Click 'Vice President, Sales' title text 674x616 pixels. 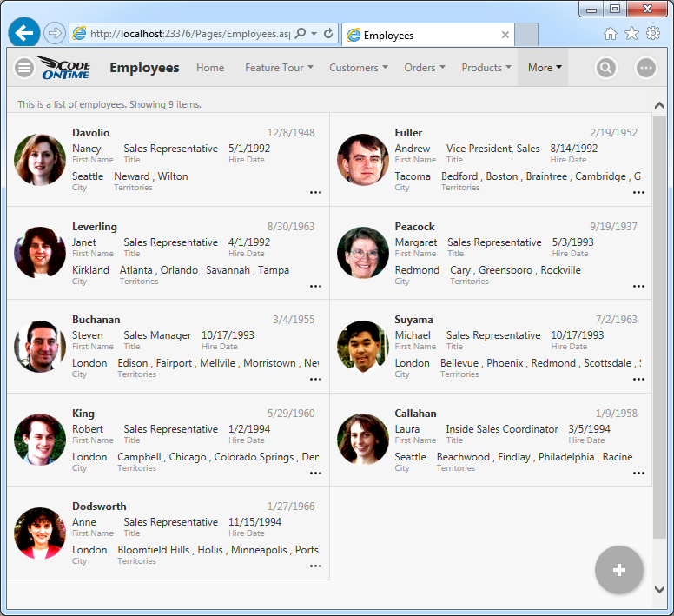[493, 149]
